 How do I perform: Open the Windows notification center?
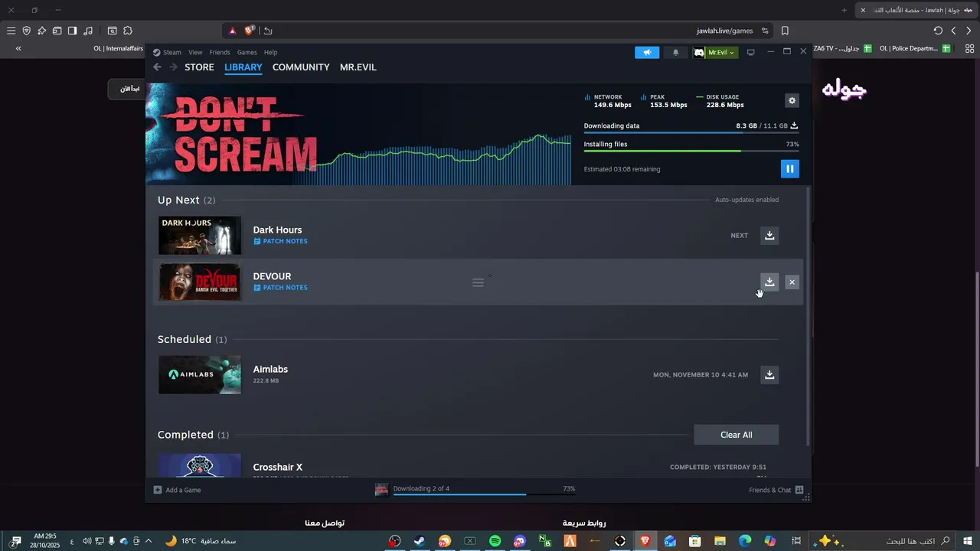point(15,541)
